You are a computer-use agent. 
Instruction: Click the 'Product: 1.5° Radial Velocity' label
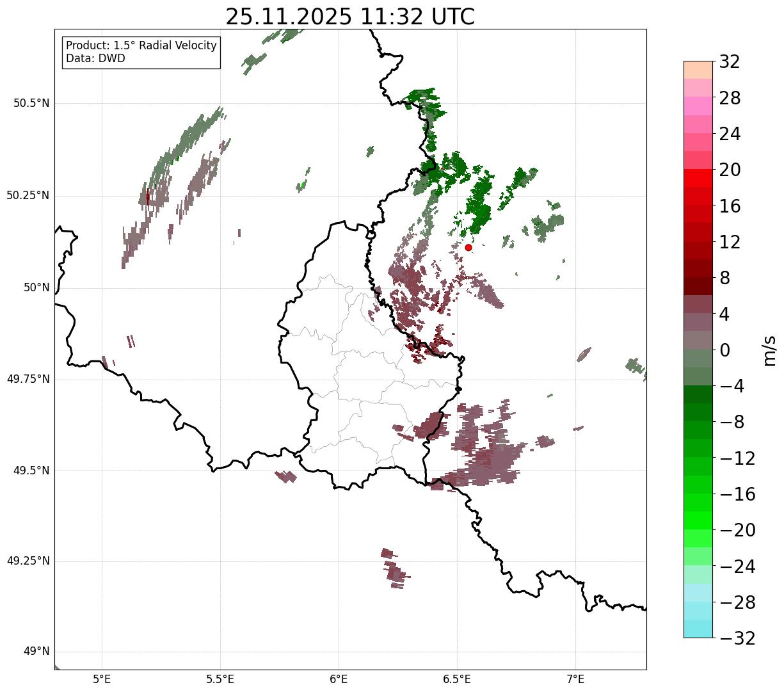pyautogui.click(x=141, y=46)
